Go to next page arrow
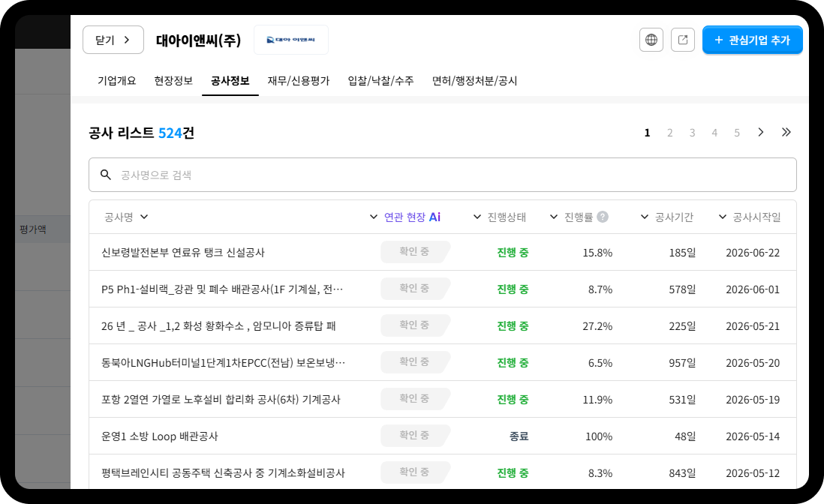 coord(760,132)
